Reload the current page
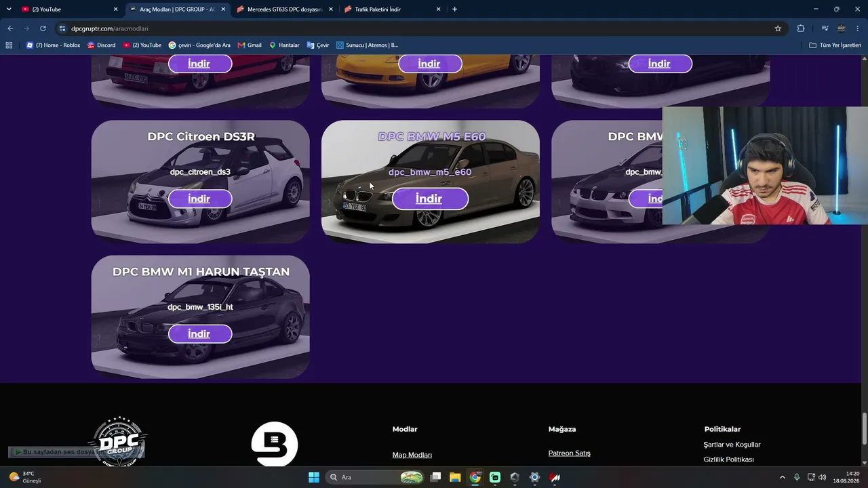This screenshot has height=488, width=868. 43,28
